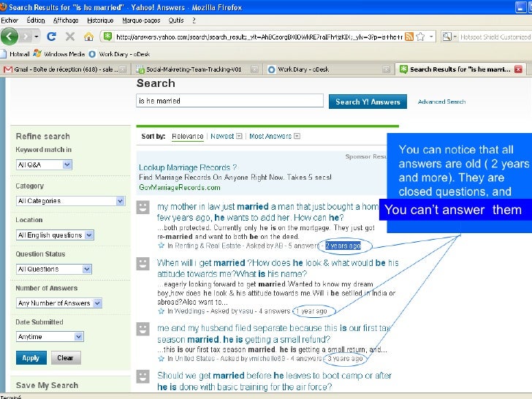Click the avatar icon of mother in law question

(142, 207)
